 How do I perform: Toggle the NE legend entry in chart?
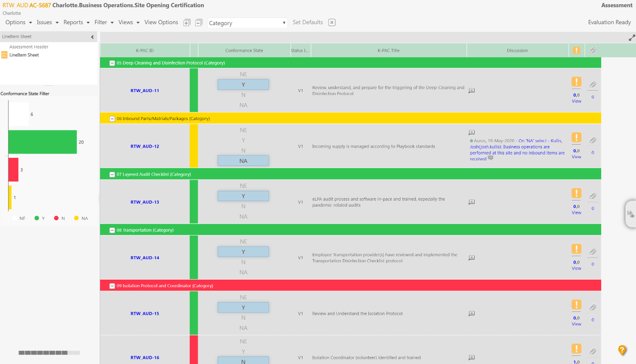pos(19,218)
